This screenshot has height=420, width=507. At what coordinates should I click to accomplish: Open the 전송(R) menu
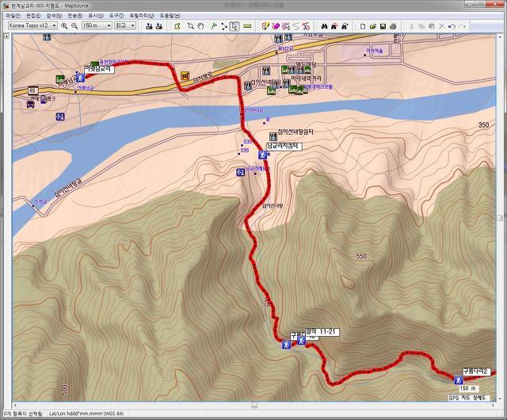pos(74,16)
